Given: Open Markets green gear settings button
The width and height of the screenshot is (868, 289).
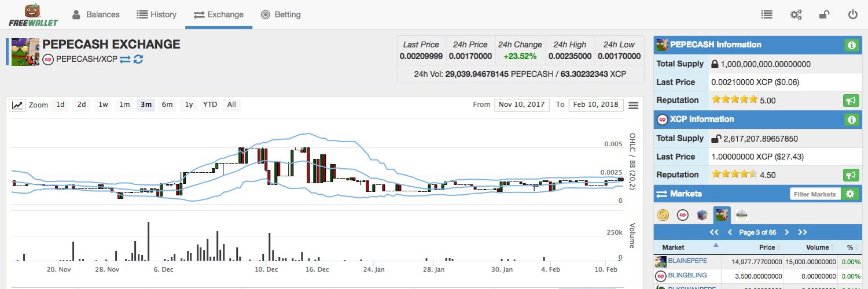Looking at the screenshot, I should pos(850,194).
